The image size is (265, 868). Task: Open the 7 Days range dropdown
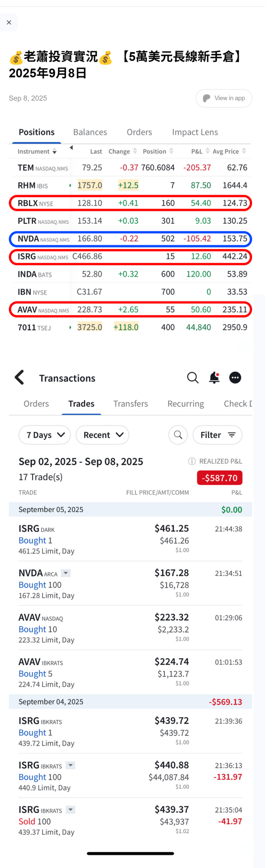tap(44, 435)
